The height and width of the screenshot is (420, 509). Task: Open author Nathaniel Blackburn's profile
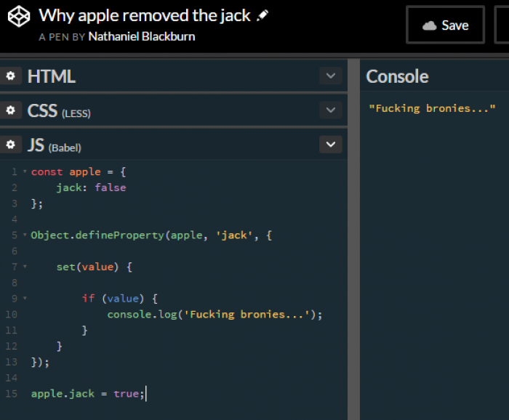(x=142, y=36)
